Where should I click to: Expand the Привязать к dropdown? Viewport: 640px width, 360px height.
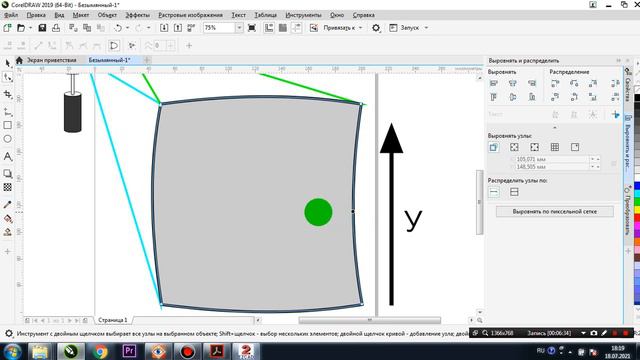pos(360,28)
